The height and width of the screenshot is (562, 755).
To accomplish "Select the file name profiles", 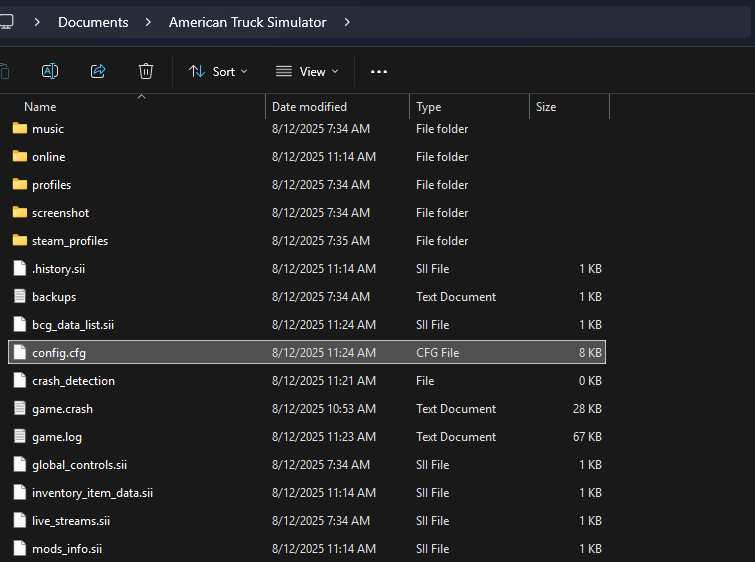I will [52, 185].
